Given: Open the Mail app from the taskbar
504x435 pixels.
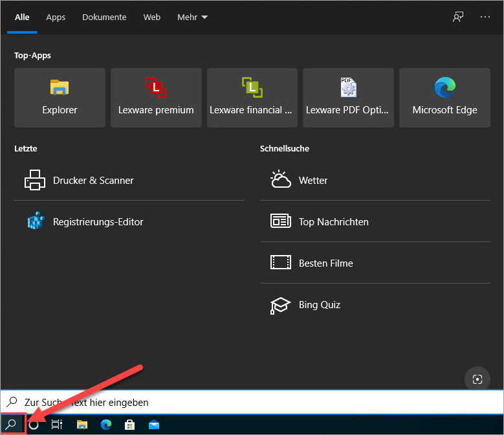Looking at the screenshot, I should (x=154, y=425).
